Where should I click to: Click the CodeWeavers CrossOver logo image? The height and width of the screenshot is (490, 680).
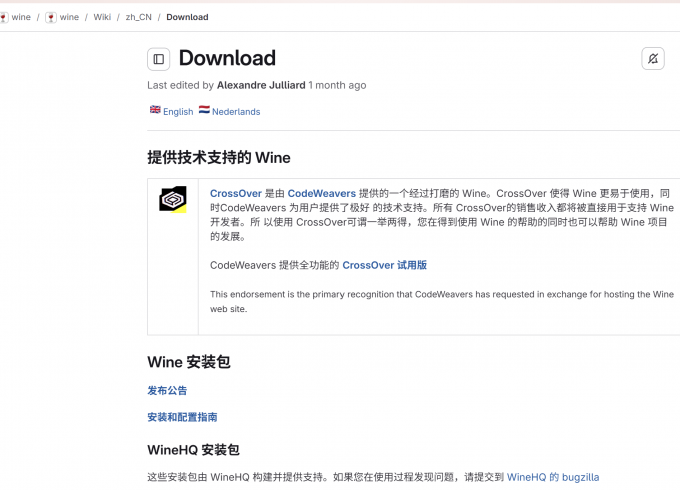coord(173,199)
